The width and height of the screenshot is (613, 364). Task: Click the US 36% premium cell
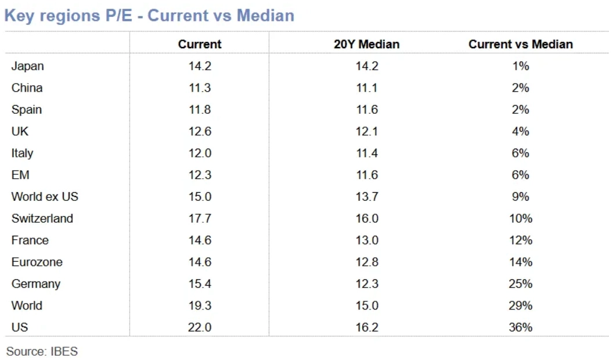pos(521,327)
